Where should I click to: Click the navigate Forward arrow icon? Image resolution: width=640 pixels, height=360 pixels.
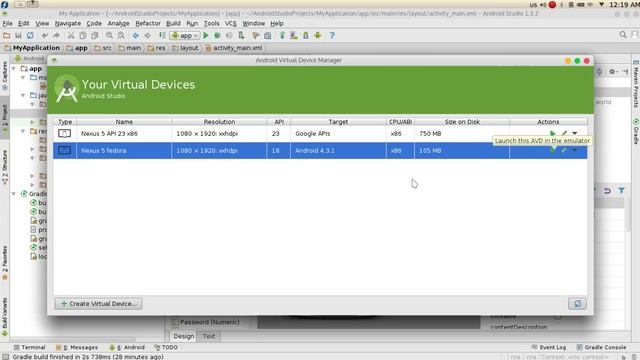(x=147, y=36)
